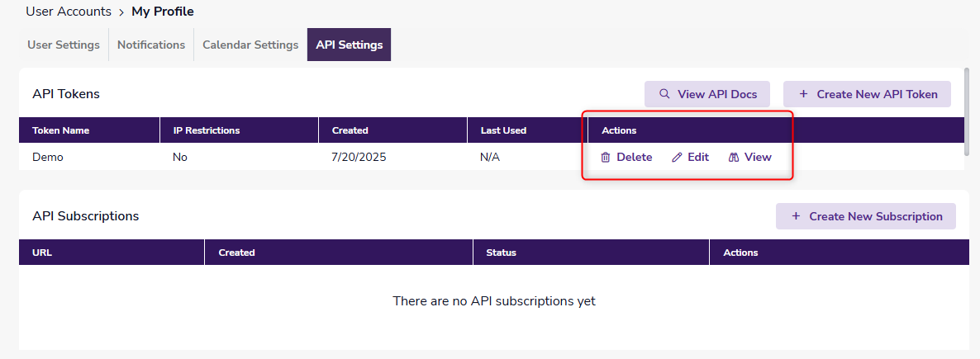Open the Notifications tab

click(x=151, y=45)
